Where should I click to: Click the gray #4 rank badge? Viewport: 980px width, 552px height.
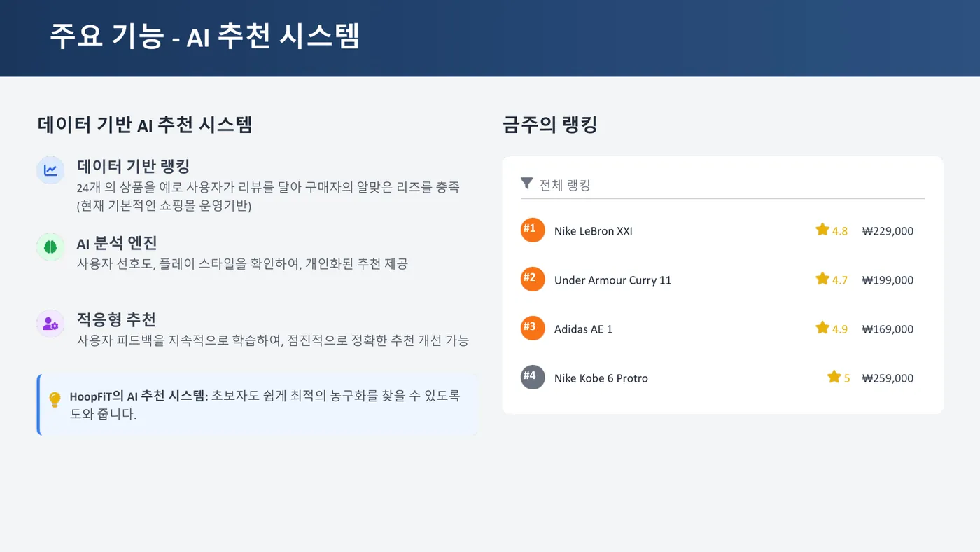tap(533, 377)
